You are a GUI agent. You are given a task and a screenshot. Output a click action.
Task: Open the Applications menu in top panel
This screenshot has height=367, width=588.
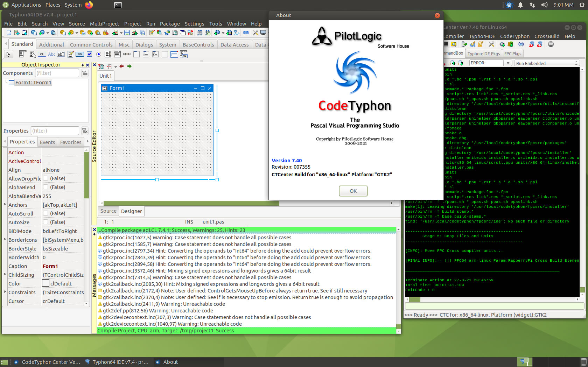click(22, 5)
